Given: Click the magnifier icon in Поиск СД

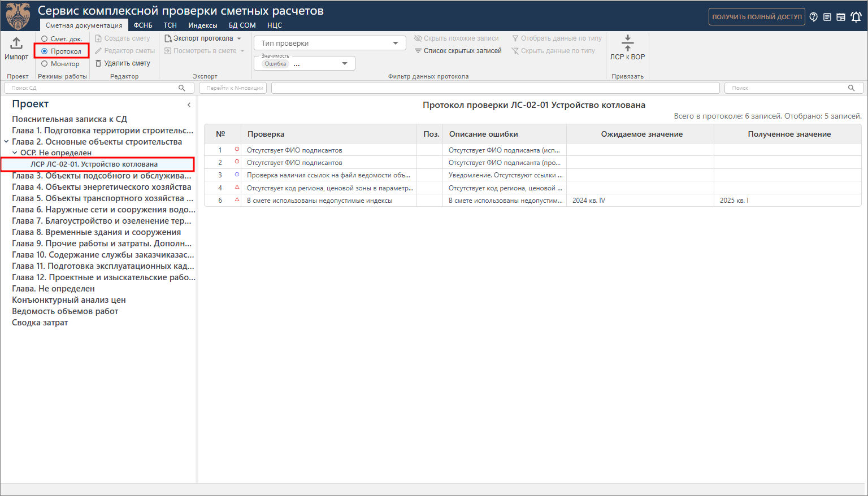Looking at the screenshot, I should pos(182,88).
